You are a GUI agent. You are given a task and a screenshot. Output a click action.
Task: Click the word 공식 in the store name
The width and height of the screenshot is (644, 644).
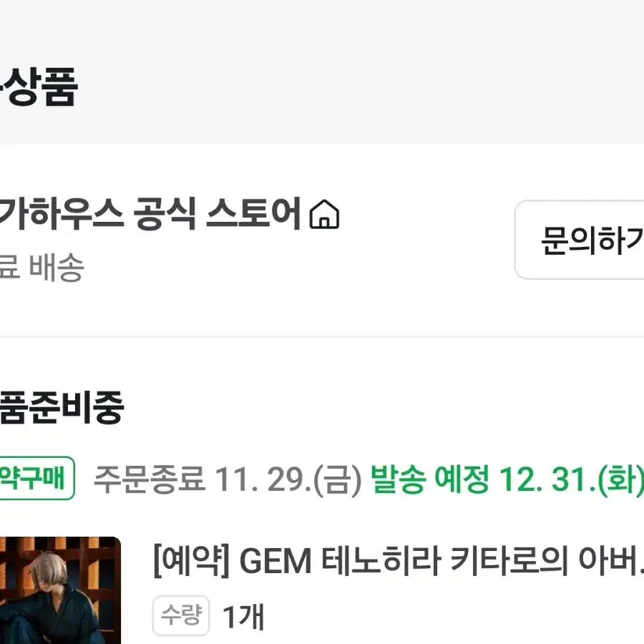[x=165, y=213]
